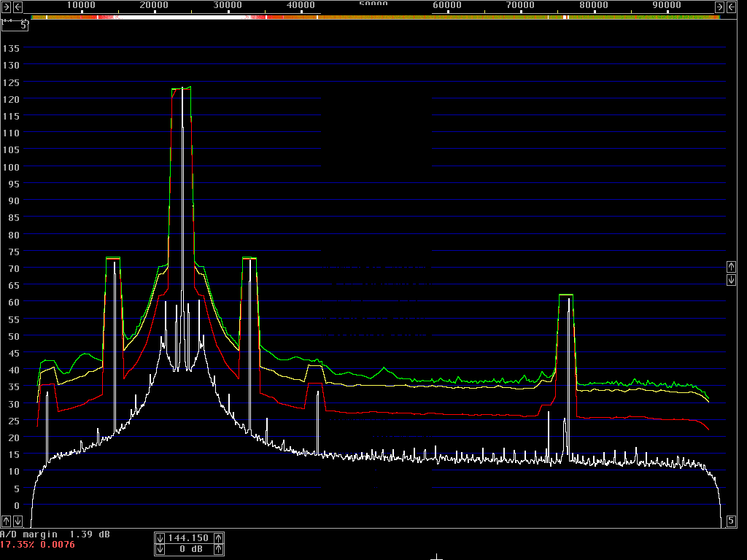Click the 110 dB scale label
Viewport: 747px width, 560px height.
pos(11,133)
